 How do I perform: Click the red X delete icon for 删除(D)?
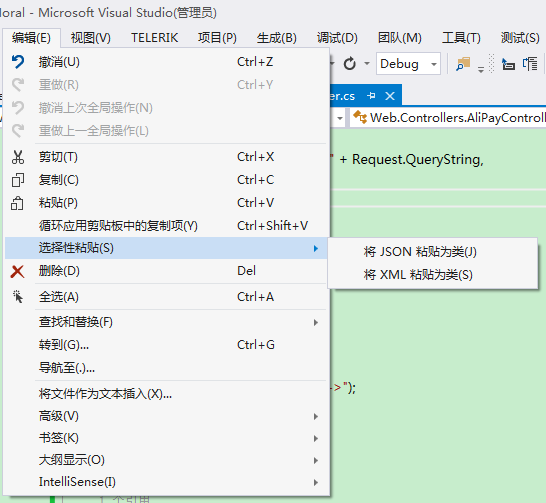17,272
